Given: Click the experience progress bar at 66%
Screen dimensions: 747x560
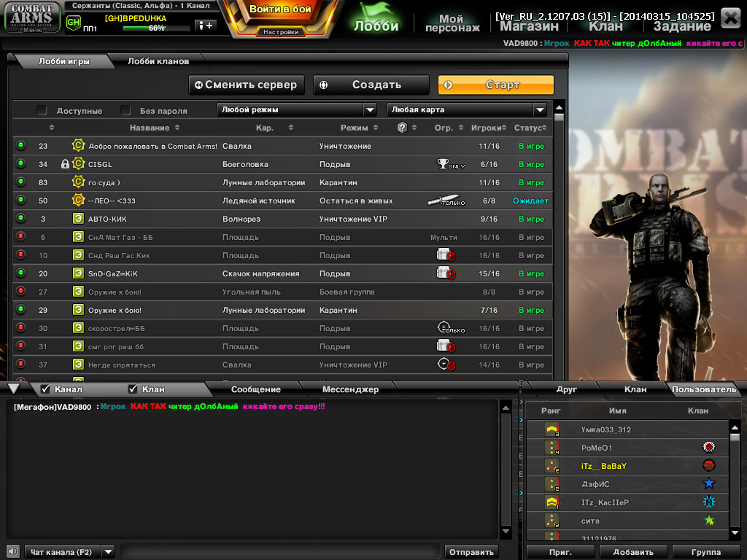Looking at the screenshot, I should point(156,28).
